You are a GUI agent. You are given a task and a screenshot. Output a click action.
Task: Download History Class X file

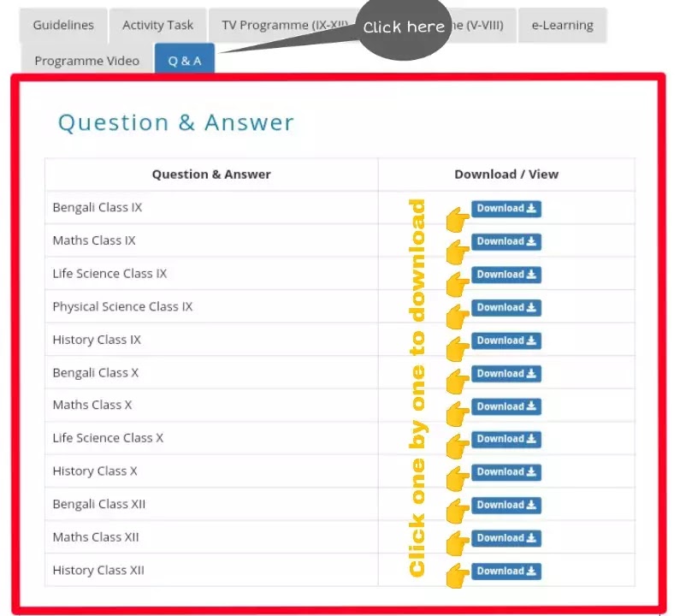coord(506,472)
